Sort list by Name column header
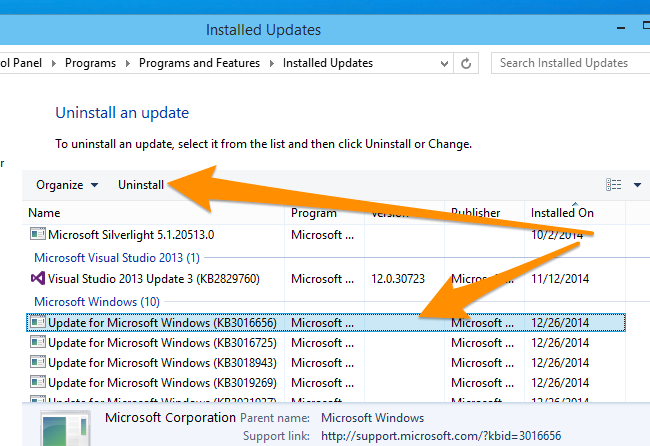The width and height of the screenshot is (650, 446). pyautogui.click(x=44, y=213)
